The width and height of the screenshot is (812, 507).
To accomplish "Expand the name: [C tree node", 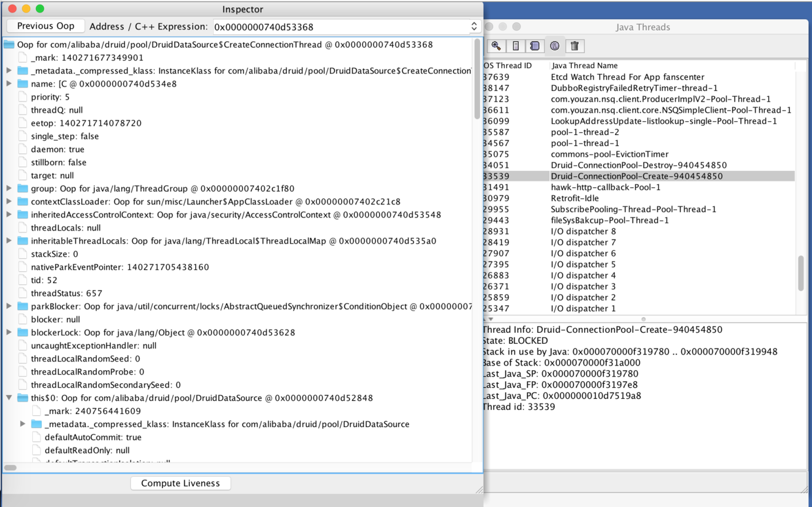I will (x=9, y=84).
